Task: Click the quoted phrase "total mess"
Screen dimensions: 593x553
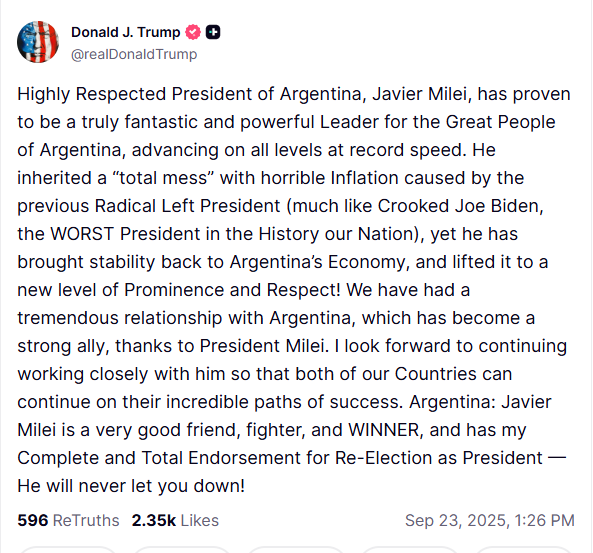Action: click(163, 178)
